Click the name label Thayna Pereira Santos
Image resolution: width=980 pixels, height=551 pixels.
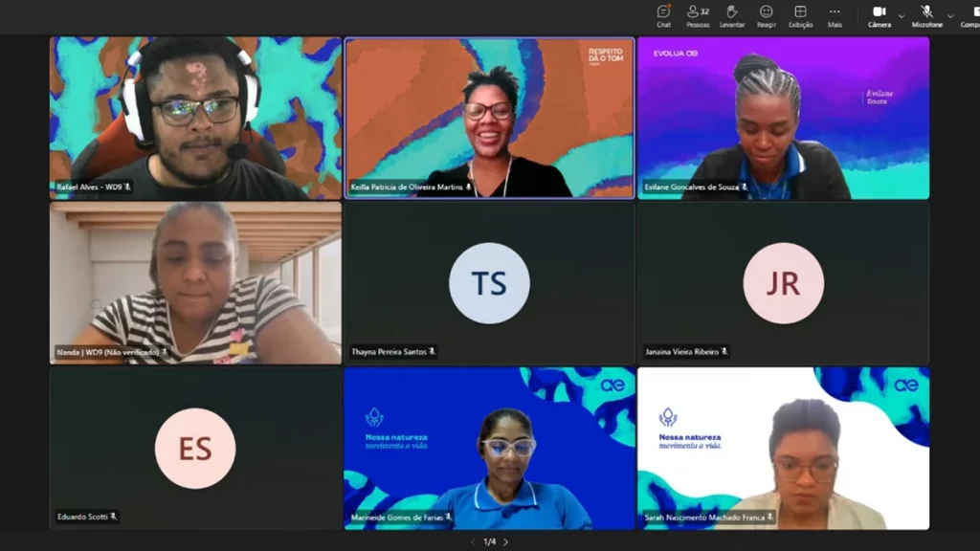[389, 352]
